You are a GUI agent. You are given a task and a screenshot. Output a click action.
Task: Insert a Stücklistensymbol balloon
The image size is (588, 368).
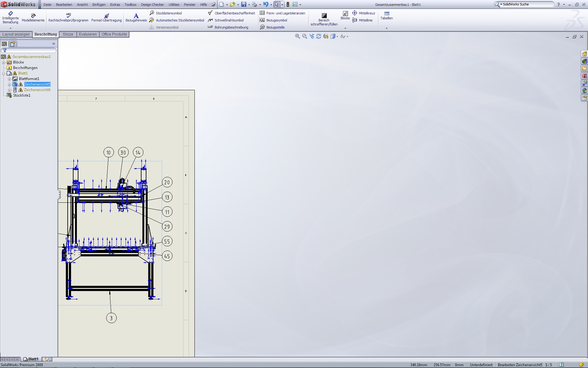166,13
